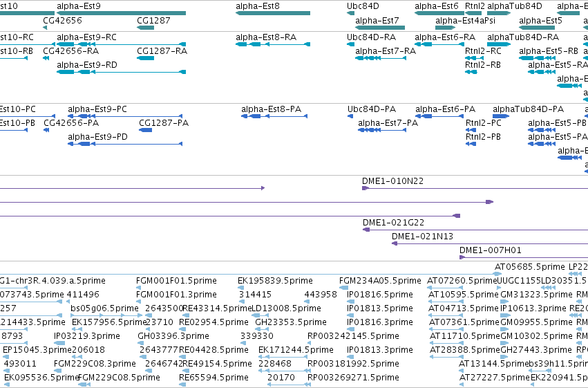Screen dimensions: 588x388
Task: Click the FGM229C08.3prime EST label
Action: (95, 364)
